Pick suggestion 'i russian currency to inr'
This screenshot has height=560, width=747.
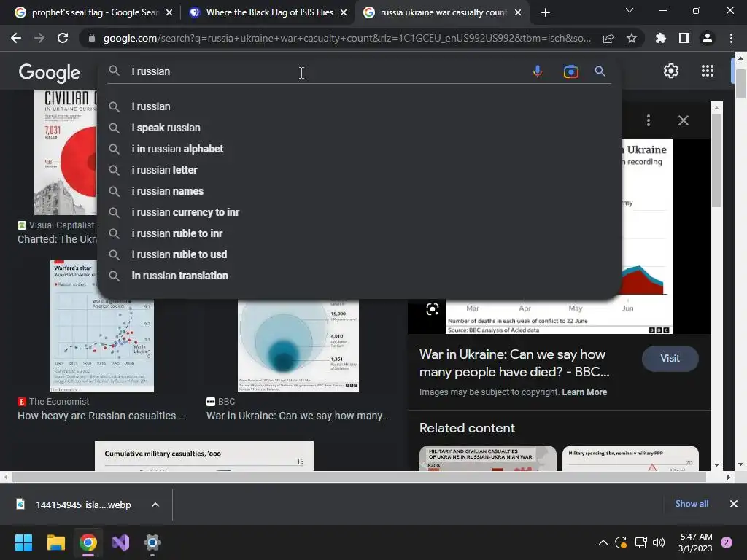[x=359, y=212]
